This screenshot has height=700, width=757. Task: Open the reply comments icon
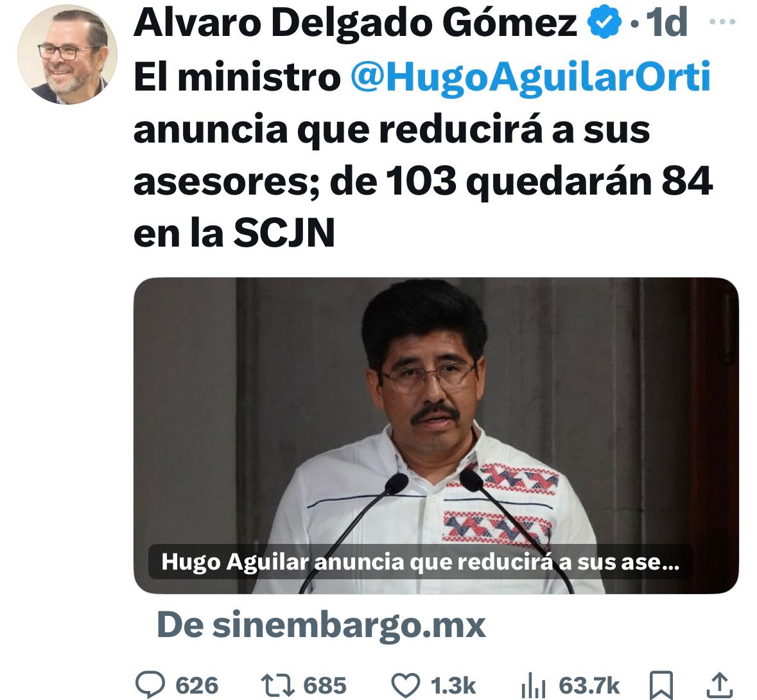150,685
